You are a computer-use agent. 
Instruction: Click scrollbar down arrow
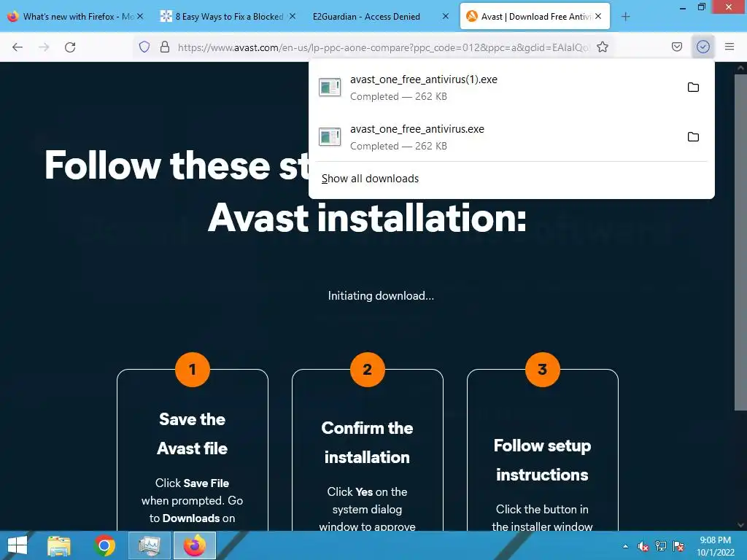click(x=741, y=525)
